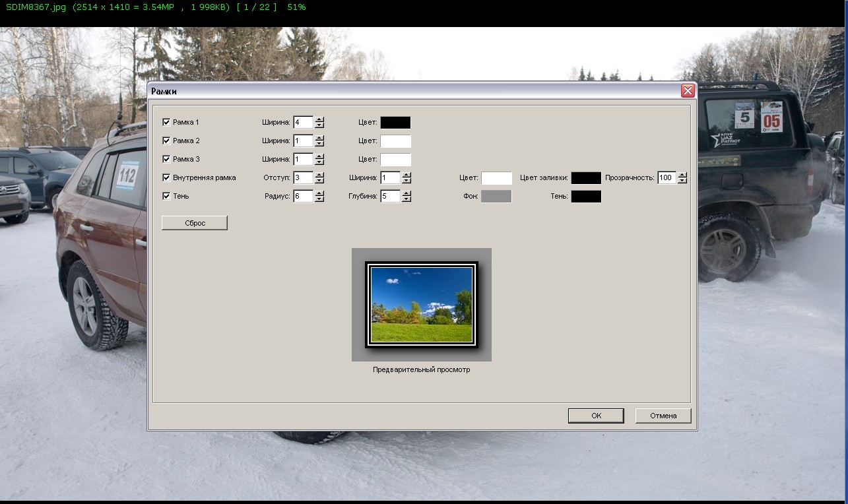Toggle the Рамка 2 checkbox
Viewport: 848px width, 504px height.
166,141
